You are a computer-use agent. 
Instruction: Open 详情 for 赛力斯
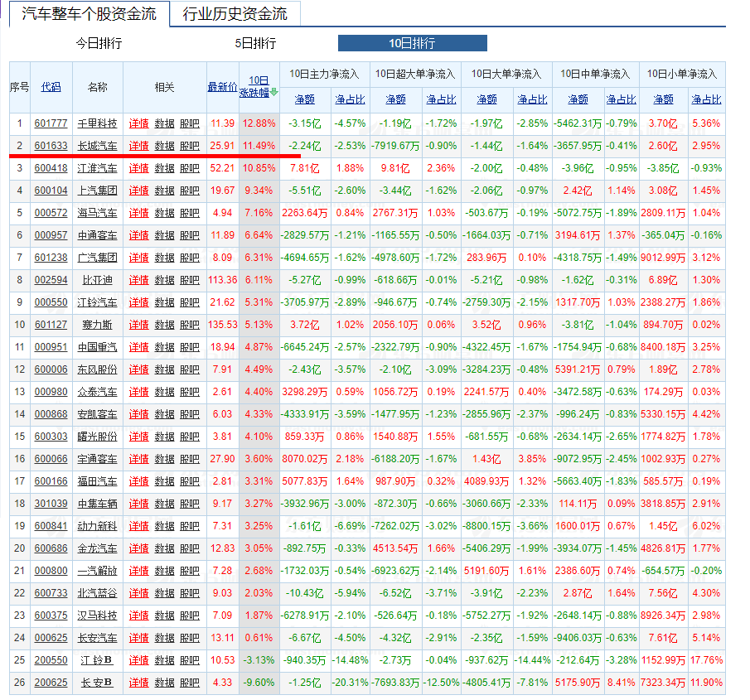tap(138, 325)
